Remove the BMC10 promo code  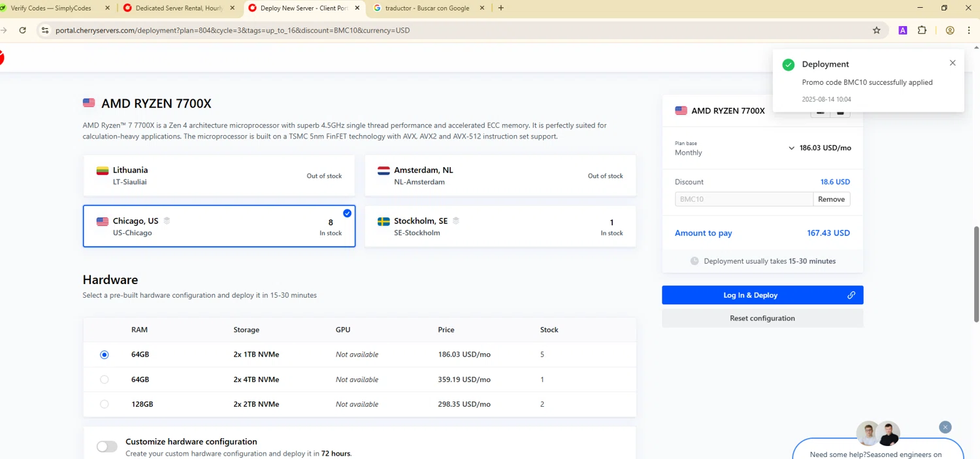tap(831, 199)
